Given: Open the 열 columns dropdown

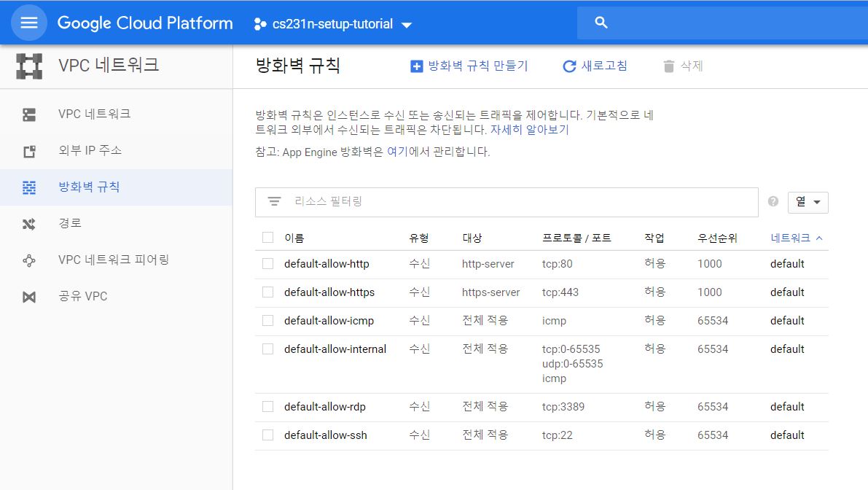Looking at the screenshot, I should point(808,202).
